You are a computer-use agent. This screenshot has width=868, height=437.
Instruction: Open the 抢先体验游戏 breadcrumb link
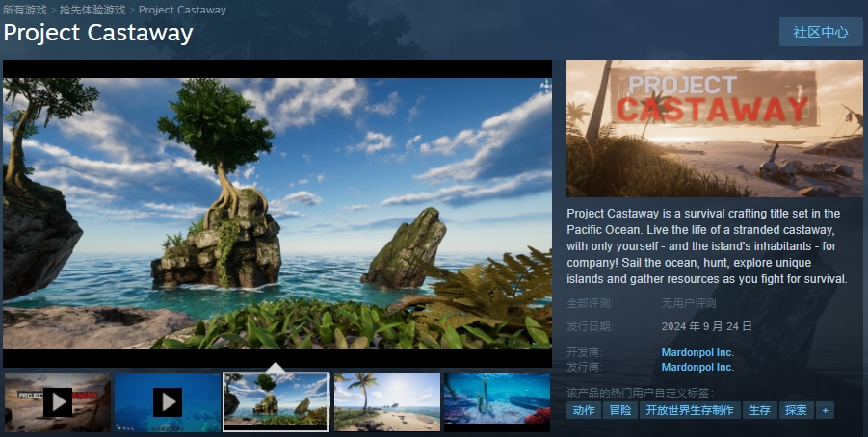tap(92, 10)
